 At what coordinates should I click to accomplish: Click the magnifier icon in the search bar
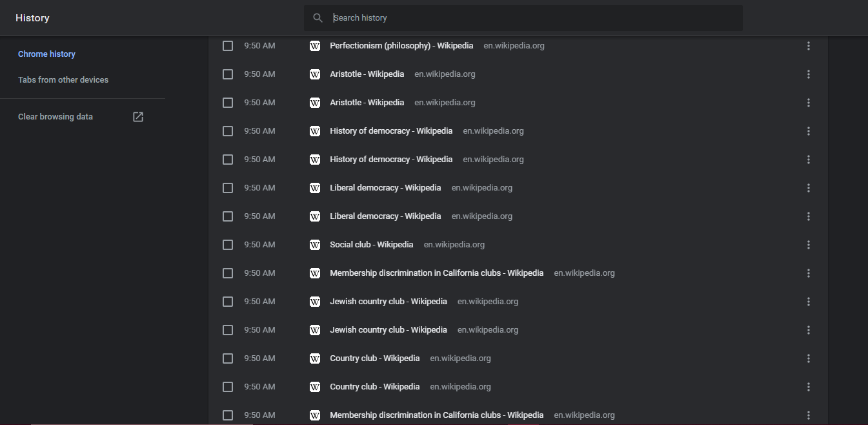tap(318, 18)
